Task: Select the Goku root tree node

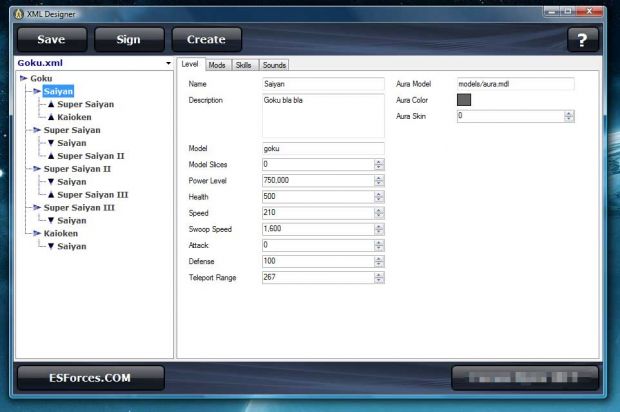Action: coord(41,78)
